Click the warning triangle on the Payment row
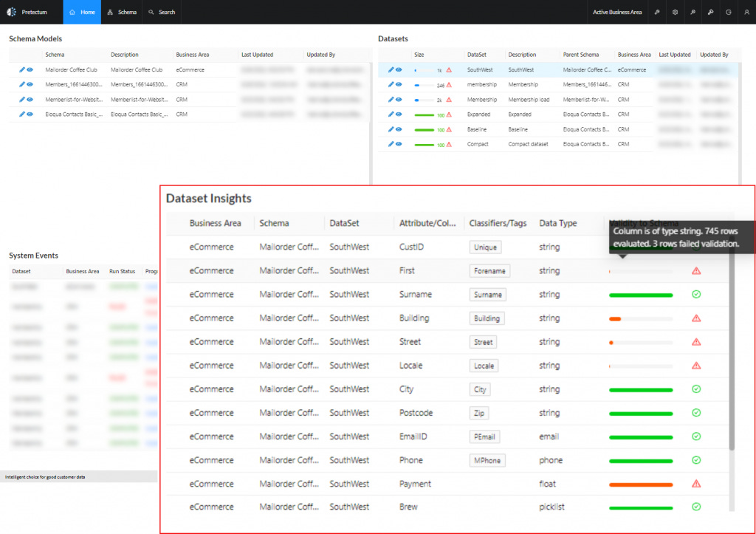Viewport: 756px width, 534px height. tap(695, 484)
